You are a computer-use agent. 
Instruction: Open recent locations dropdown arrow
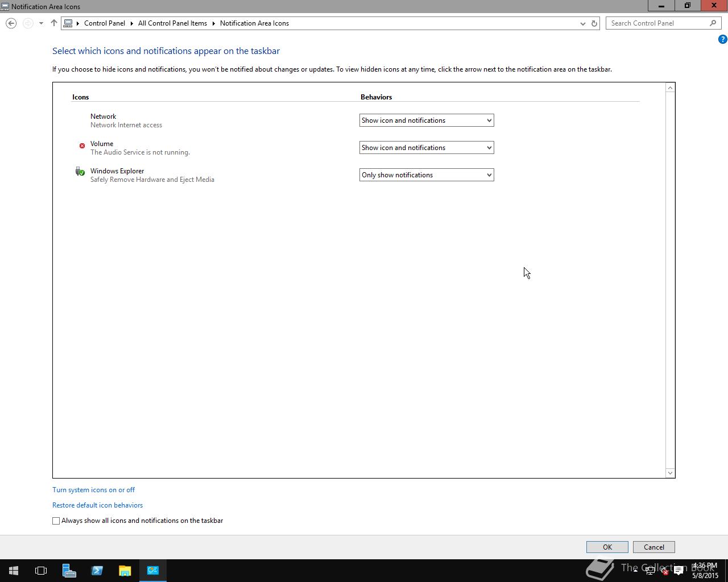pos(41,23)
